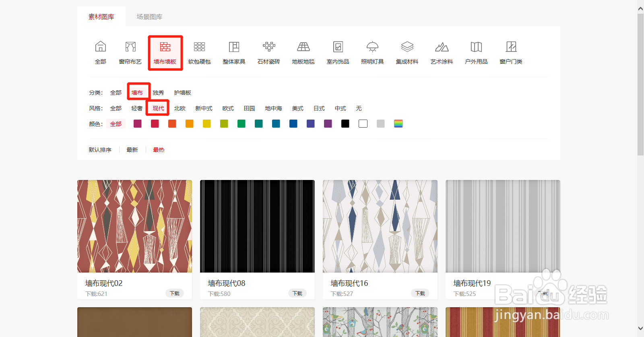This screenshot has width=644, height=337.
Task: Filter by 美式 style
Action: pos(298,108)
